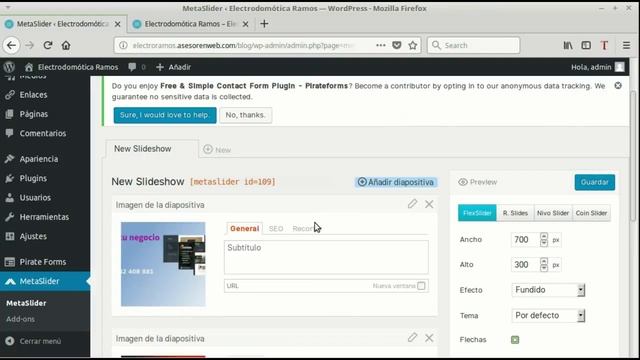The width and height of the screenshot is (640, 360).
Task: Open the Firefox library icon
Action: 568,45
